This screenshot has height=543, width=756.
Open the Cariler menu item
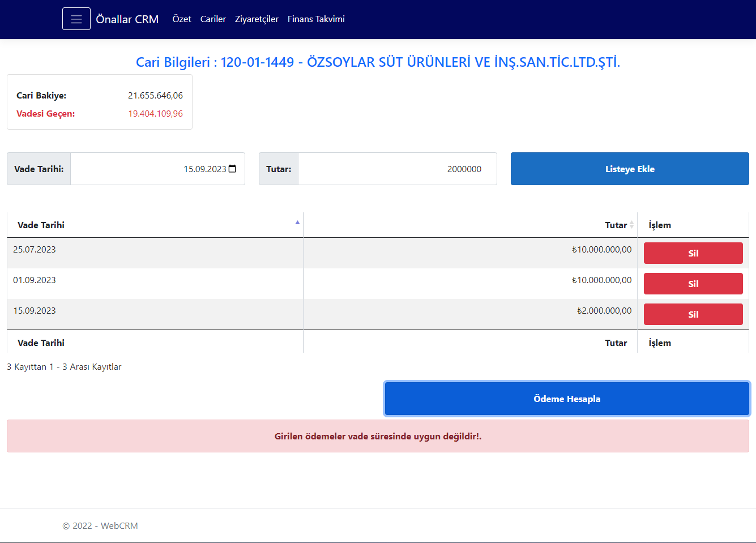(x=213, y=19)
